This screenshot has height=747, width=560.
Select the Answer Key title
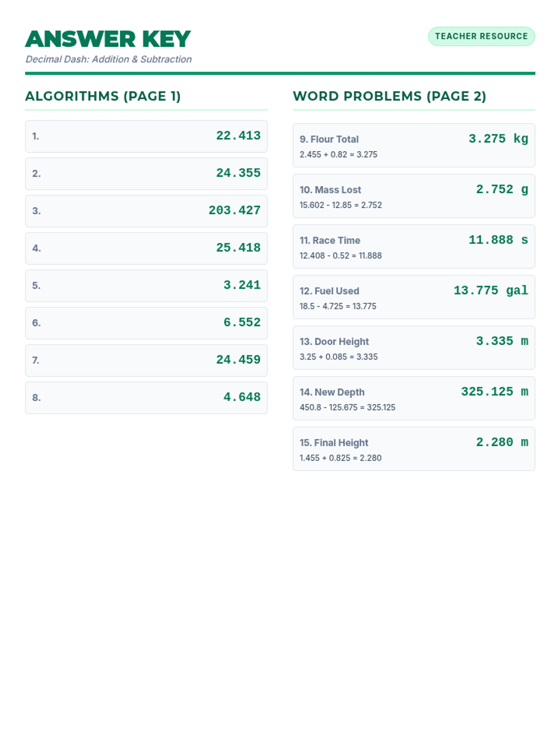[x=108, y=39]
